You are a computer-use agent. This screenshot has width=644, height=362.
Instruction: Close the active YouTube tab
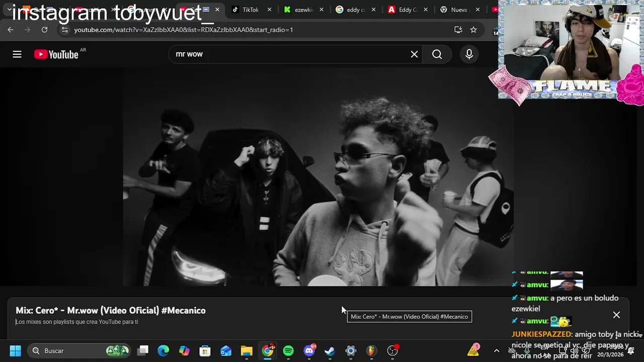click(217, 10)
